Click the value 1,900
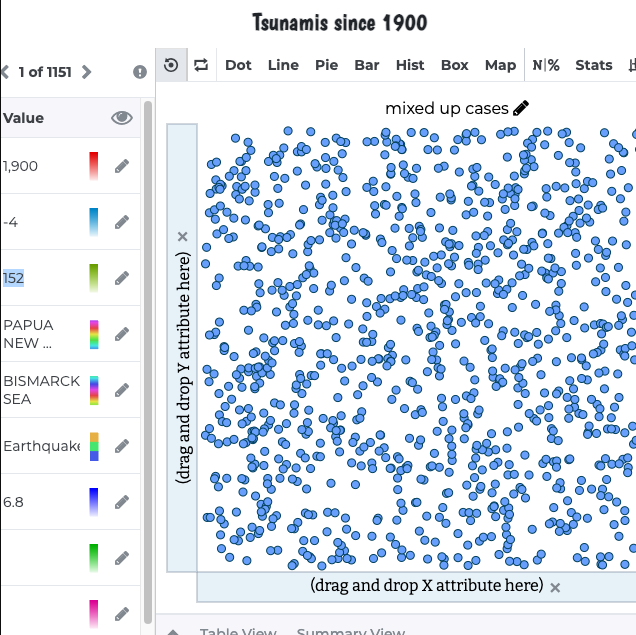 (20, 166)
